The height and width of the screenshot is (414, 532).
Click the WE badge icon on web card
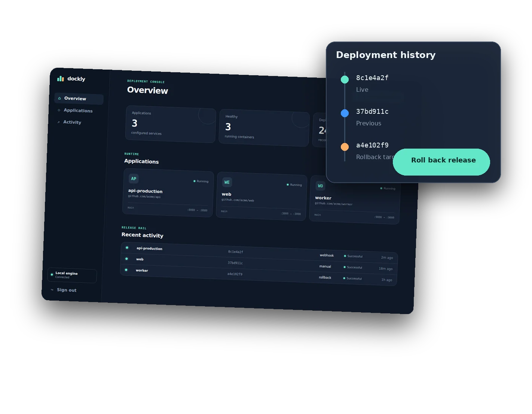pos(227,182)
